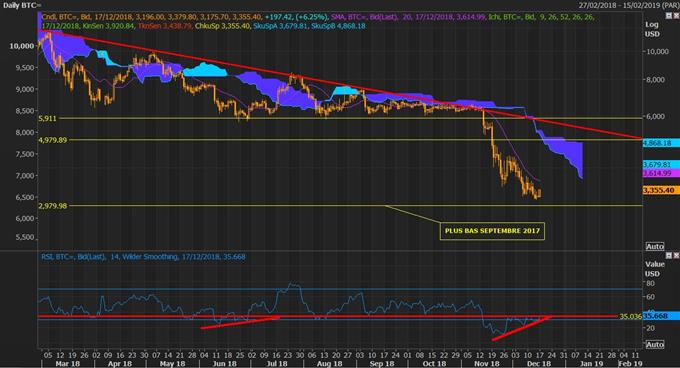Click the purple 3,614.99 SMA price tag
This screenshot has width=680, height=368.
661,173
